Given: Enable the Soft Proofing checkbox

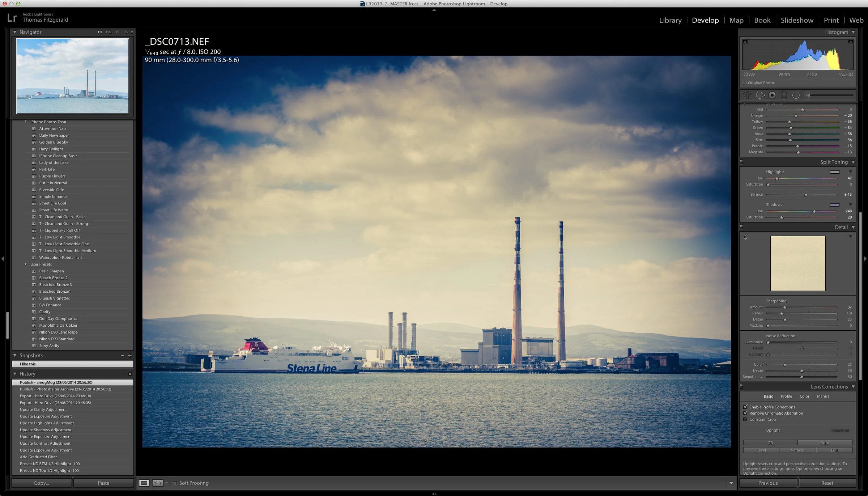Looking at the screenshot, I should [x=175, y=483].
